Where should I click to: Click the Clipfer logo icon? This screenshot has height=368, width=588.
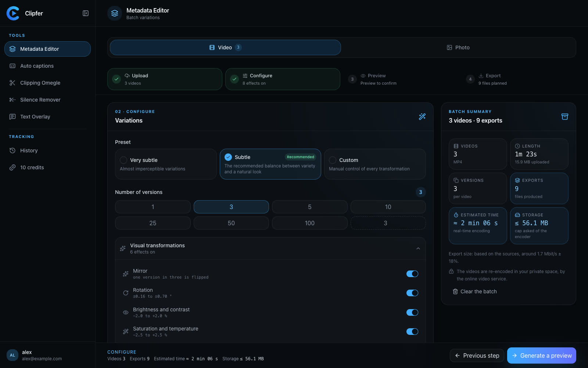click(x=13, y=13)
